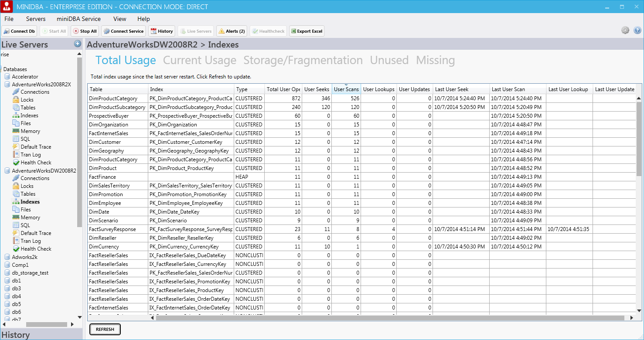Switch to the Unused tab
644x340 pixels.
click(389, 60)
